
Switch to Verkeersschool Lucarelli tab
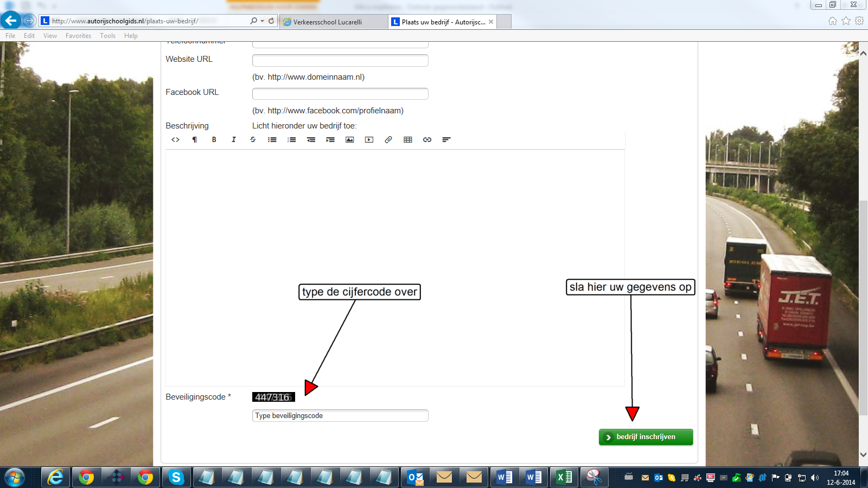coord(334,22)
